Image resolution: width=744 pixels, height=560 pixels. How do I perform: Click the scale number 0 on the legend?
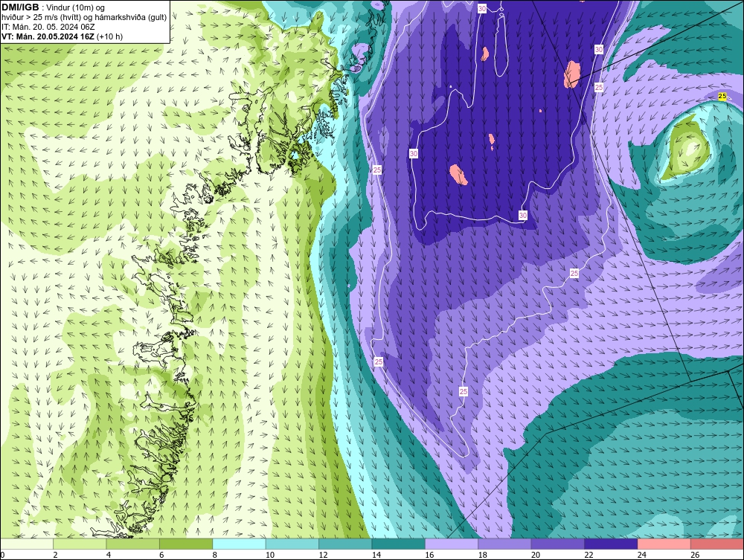click(x=2, y=555)
